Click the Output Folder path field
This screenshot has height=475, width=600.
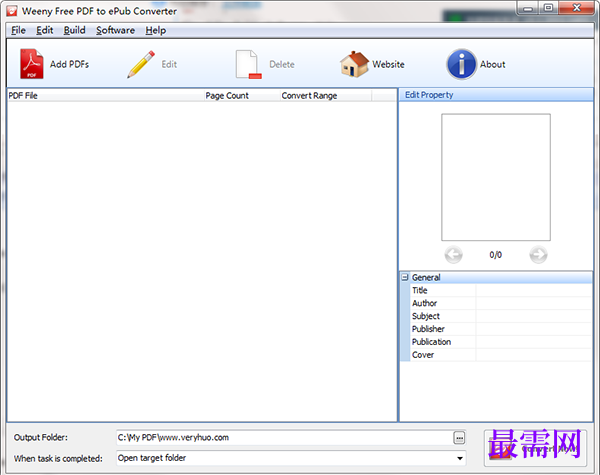pos(284,437)
